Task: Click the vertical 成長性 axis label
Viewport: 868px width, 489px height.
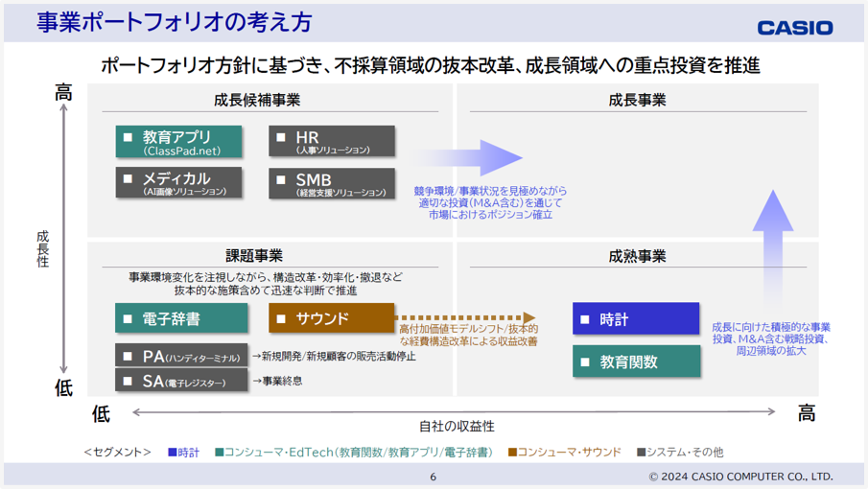Action: click(x=43, y=249)
